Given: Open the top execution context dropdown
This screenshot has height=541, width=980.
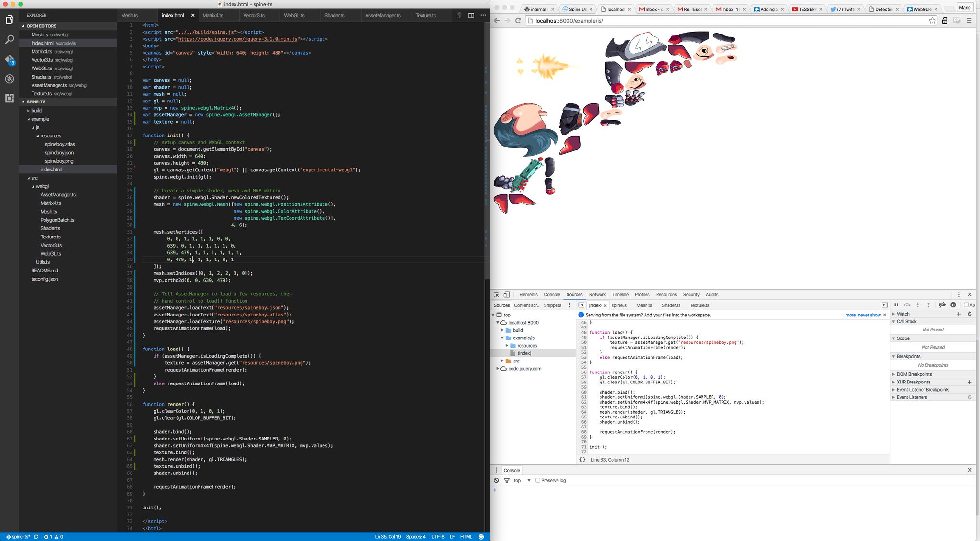Looking at the screenshot, I should (522, 480).
